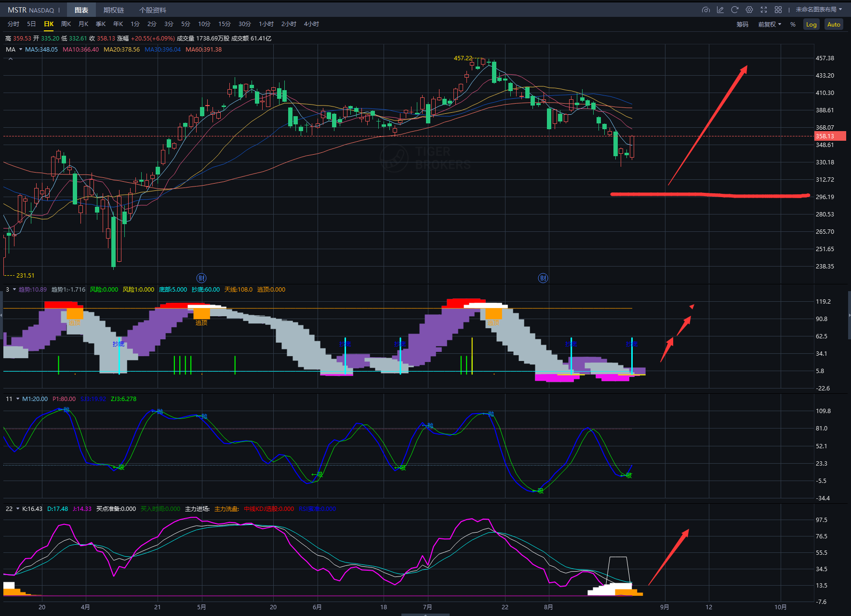Click the 成交量 1738.69万股 volume readout

[x=202, y=39]
